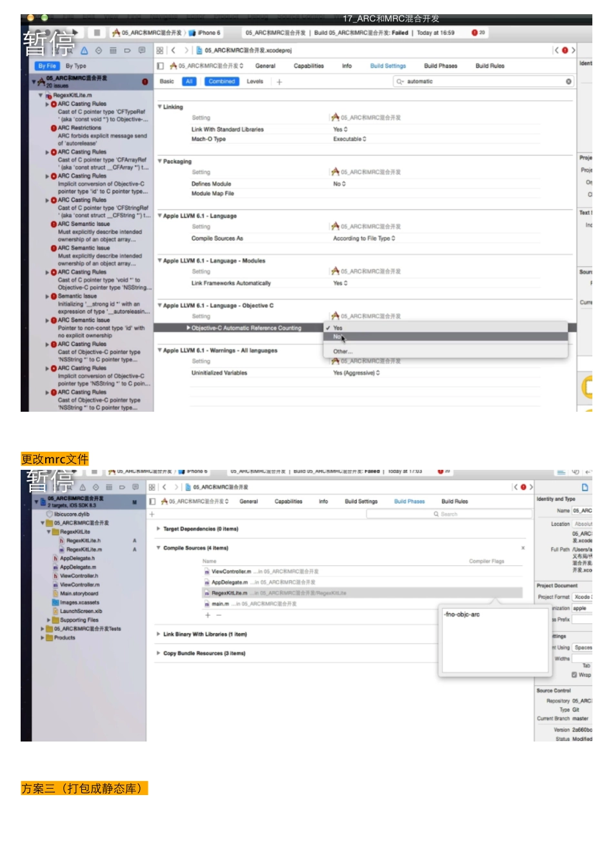Click the Stop button in top Xcode toolbar
The image size is (613, 868).
coord(97,32)
